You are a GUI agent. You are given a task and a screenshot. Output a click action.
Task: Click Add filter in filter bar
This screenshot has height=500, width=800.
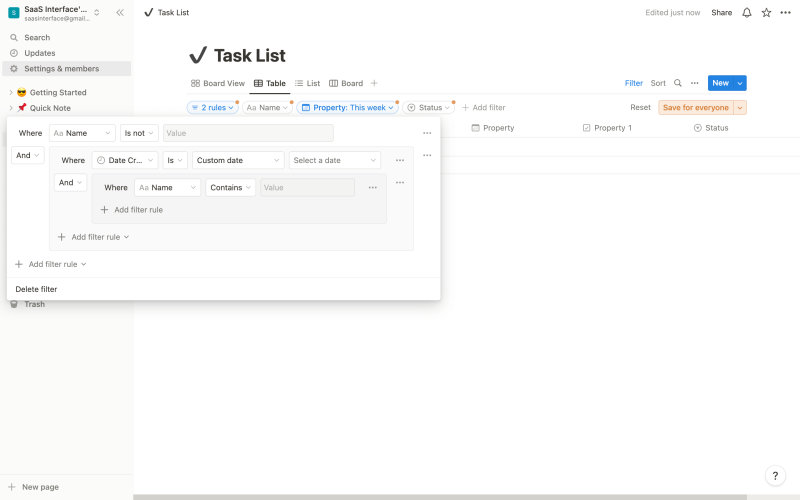pos(484,108)
